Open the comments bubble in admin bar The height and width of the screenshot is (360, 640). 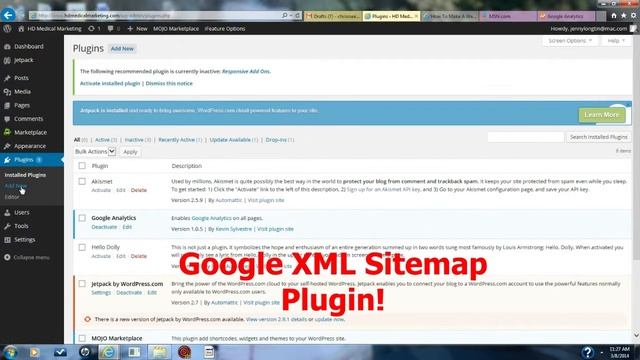click(113, 29)
